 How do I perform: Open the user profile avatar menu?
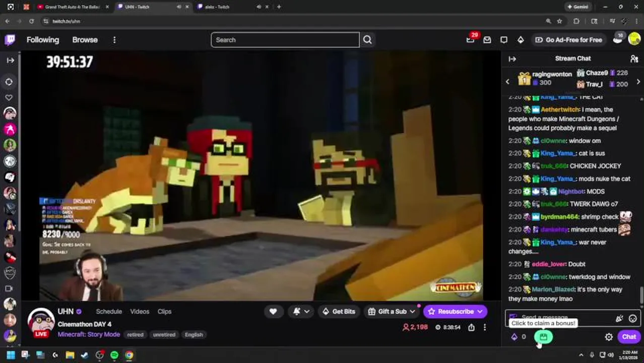634,39
